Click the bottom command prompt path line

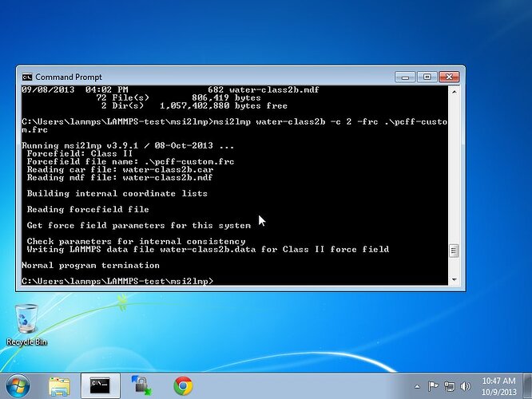point(117,282)
